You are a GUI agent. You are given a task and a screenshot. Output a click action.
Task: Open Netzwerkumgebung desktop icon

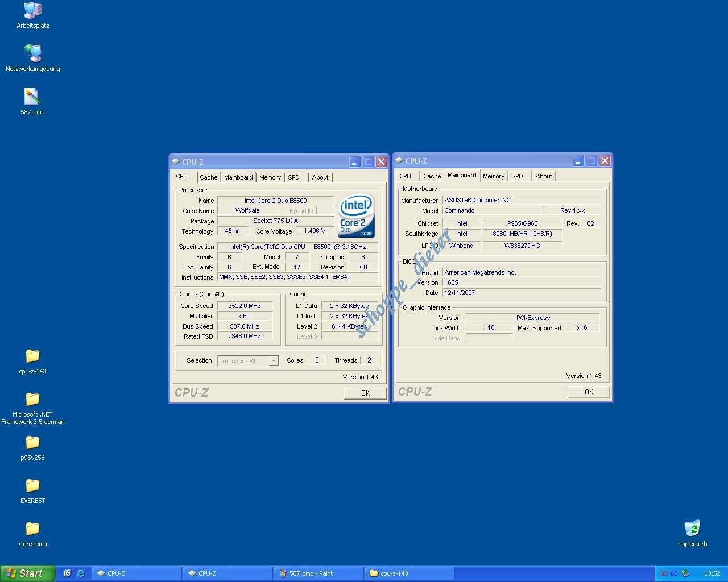tap(32, 59)
